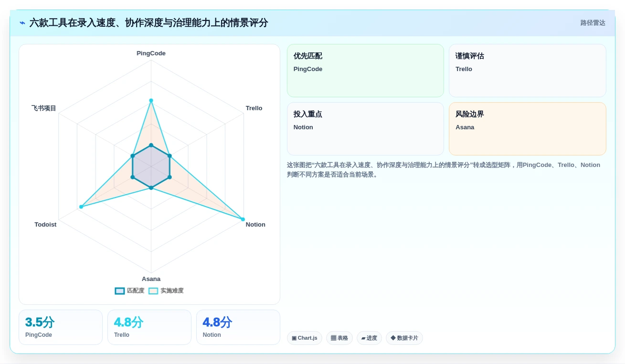Select the 风险边界 Asana card

527,129
